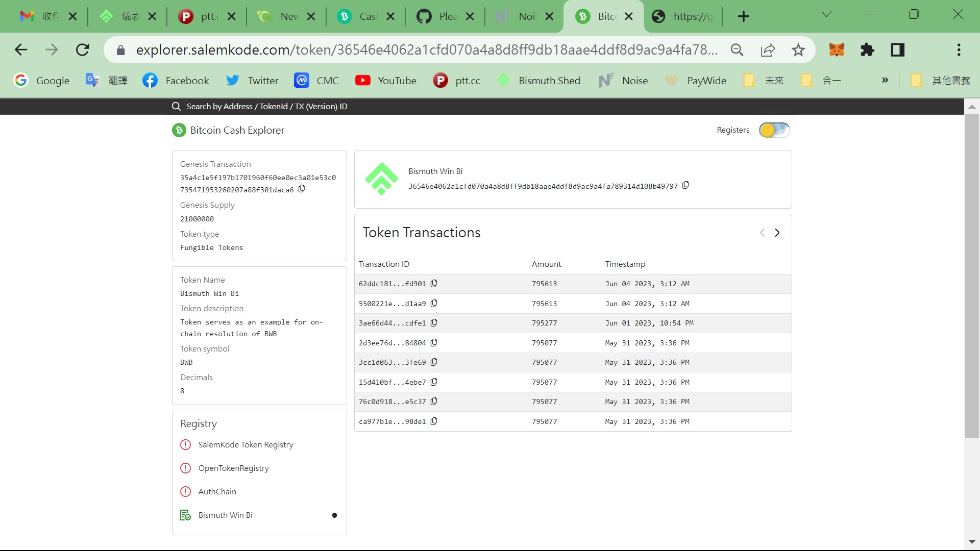Click the Bitcoin Cash Explorer logo
This screenshot has width=980, height=551.
179,130
